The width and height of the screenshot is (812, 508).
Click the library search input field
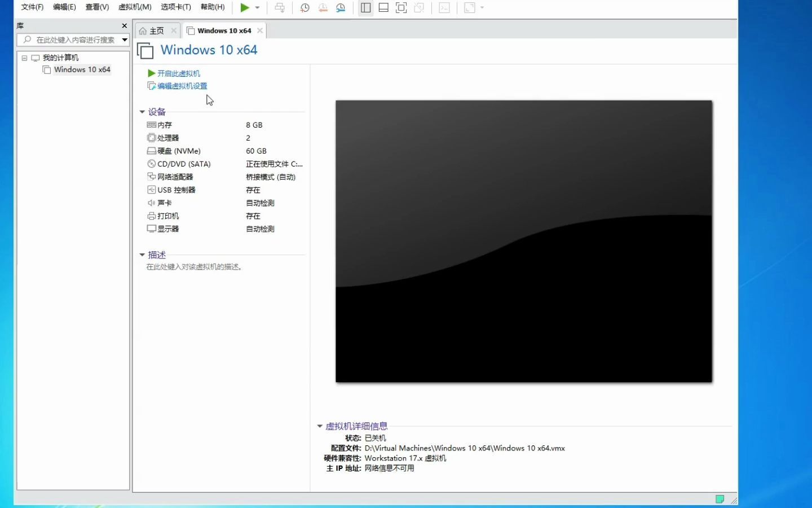[x=69, y=40]
